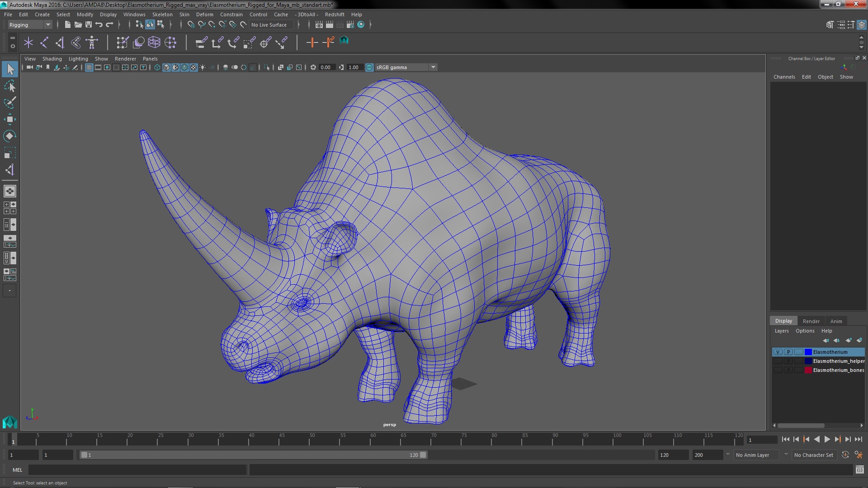This screenshot has height=488, width=868.
Task: Activate the Rotate tool in toolbox
Action: click(x=10, y=136)
